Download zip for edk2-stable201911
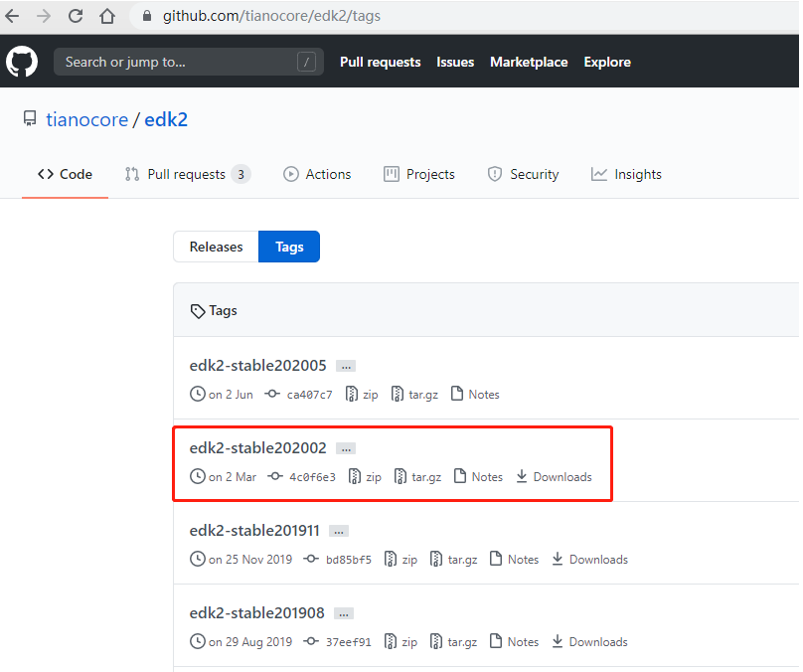The width and height of the screenshot is (803, 672). click(x=401, y=560)
